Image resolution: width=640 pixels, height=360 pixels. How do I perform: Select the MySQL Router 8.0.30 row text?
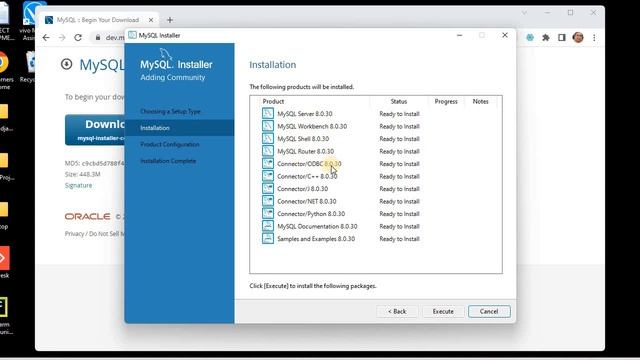pyautogui.click(x=306, y=151)
